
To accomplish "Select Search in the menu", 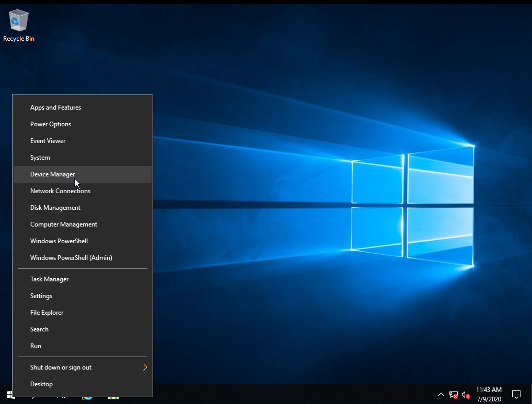I will pos(83,329).
